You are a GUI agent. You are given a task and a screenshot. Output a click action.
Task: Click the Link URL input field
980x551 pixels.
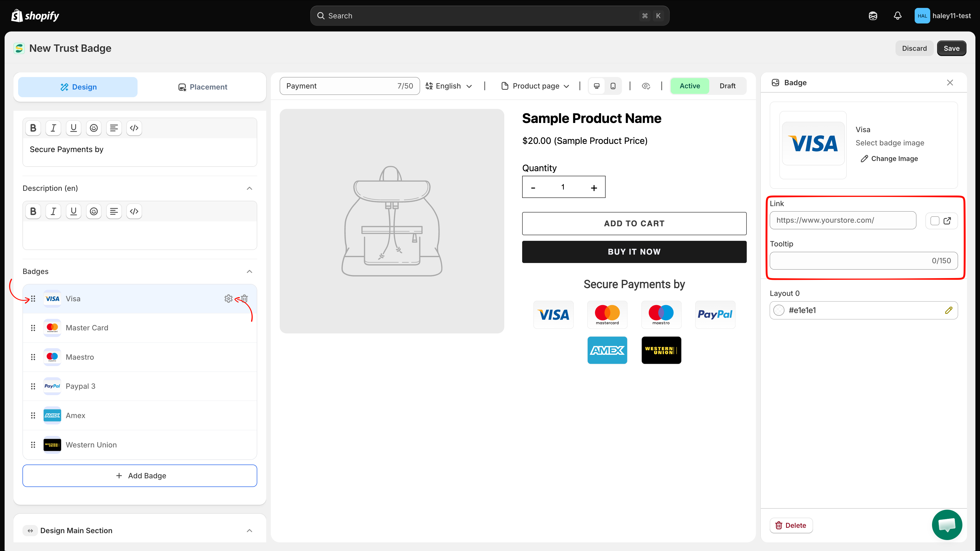pos(843,220)
